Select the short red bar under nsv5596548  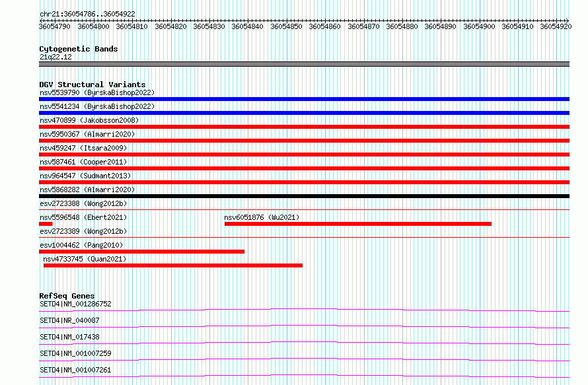pyautogui.click(x=46, y=224)
